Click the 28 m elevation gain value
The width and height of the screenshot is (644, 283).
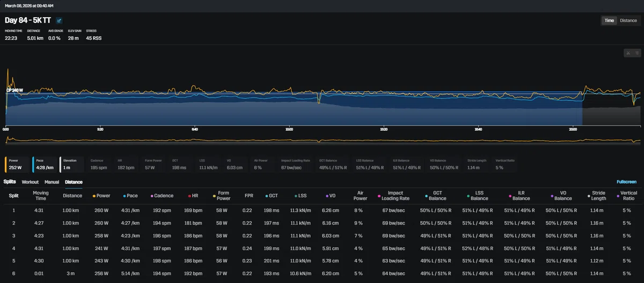click(73, 38)
